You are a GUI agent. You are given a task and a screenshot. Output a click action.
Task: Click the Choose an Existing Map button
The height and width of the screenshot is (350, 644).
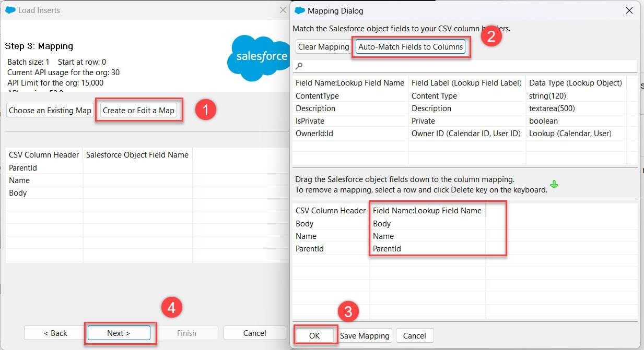click(x=50, y=111)
